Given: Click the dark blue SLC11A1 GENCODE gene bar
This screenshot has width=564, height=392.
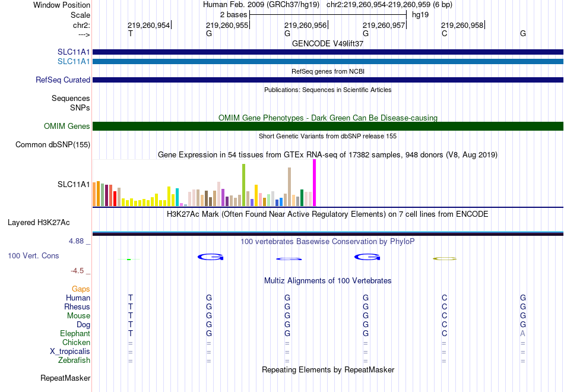Looking at the screenshot, I should [x=328, y=52].
